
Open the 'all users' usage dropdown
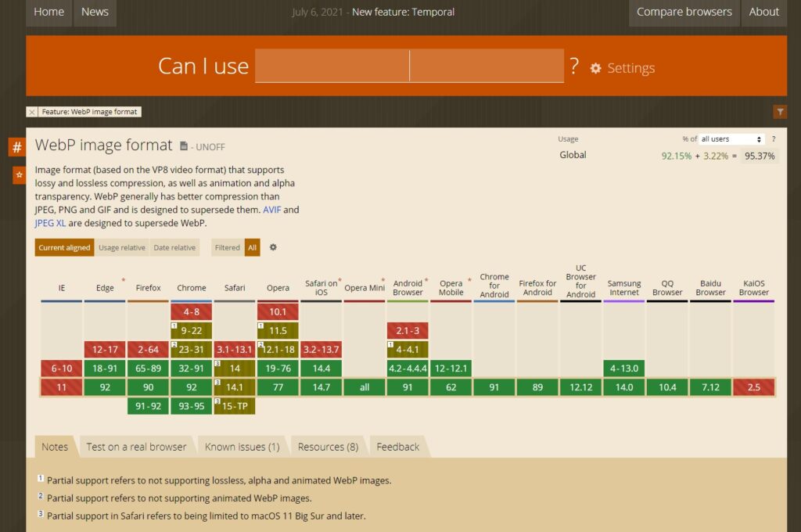pyautogui.click(x=731, y=139)
